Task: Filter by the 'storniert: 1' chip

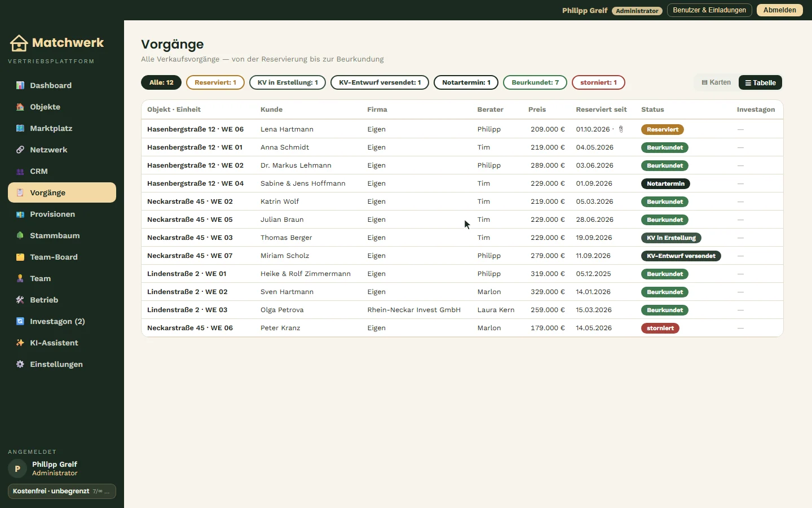Action: pyautogui.click(x=598, y=82)
